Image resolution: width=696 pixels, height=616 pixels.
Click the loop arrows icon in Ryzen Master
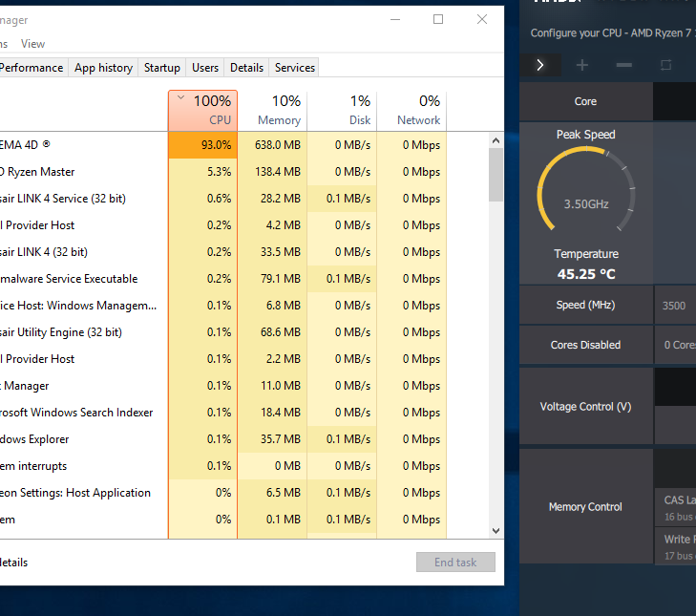[666, 65]
